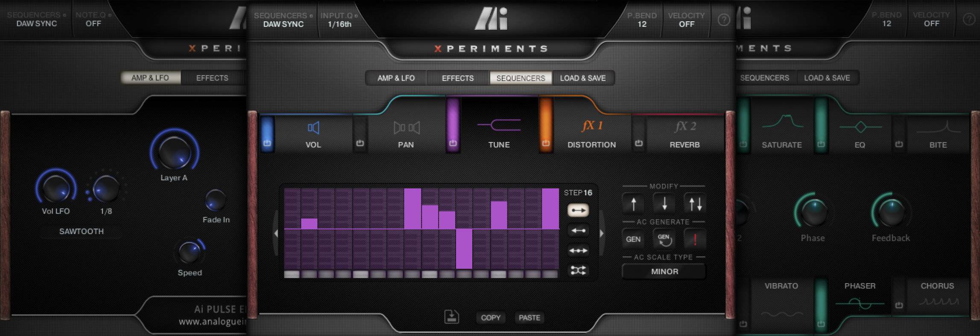
Task: Click the red exclamation generate icon
Action: tap(695, 239)
